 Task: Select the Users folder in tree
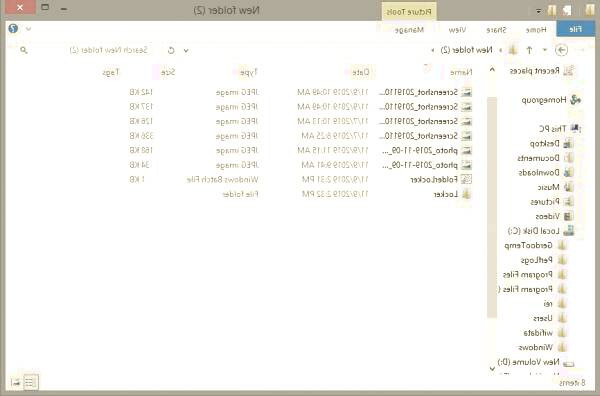(543, 318)
